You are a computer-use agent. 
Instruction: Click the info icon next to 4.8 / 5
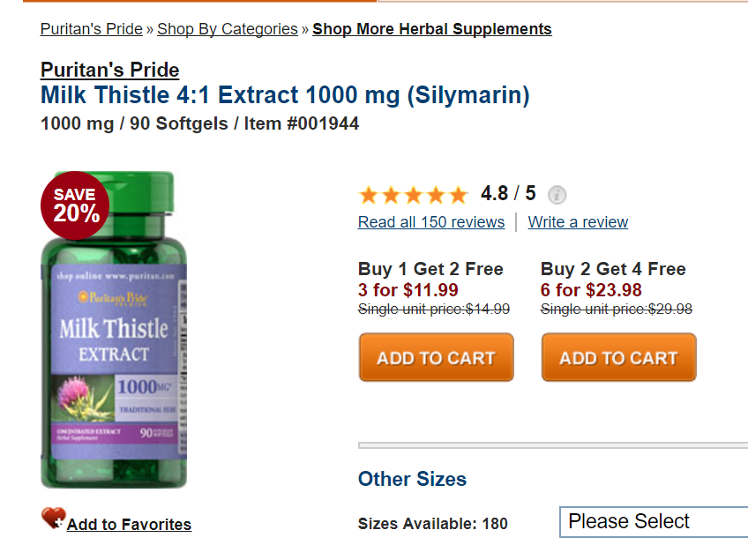click(557, 195)
